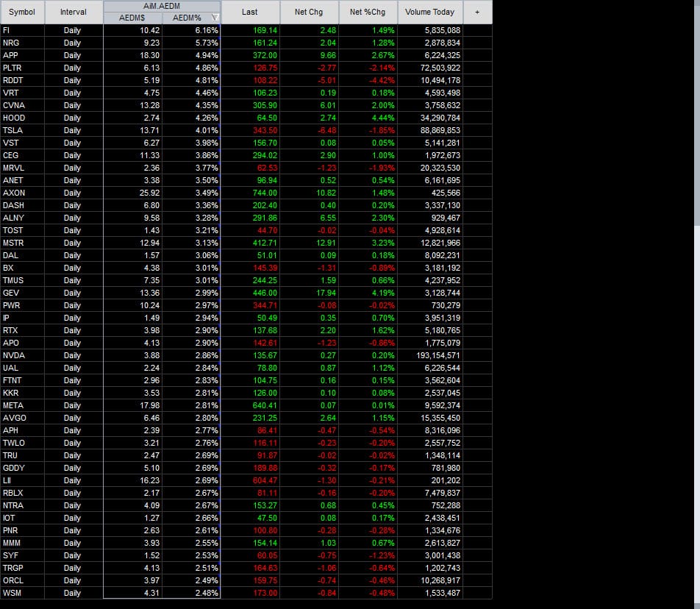Image resolution: width=700 pixels, height=609 pixels.
Task: Click PLTR volume 72,503,922
Action: 440,68
